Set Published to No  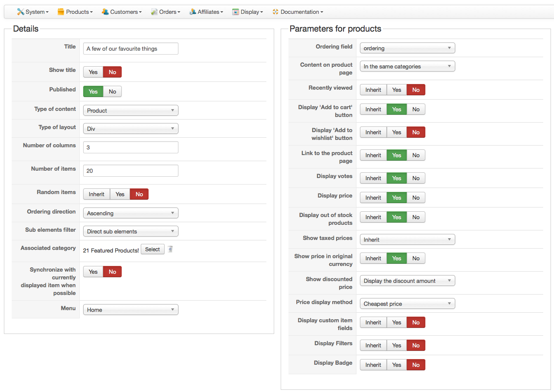[x=113, y=91]
